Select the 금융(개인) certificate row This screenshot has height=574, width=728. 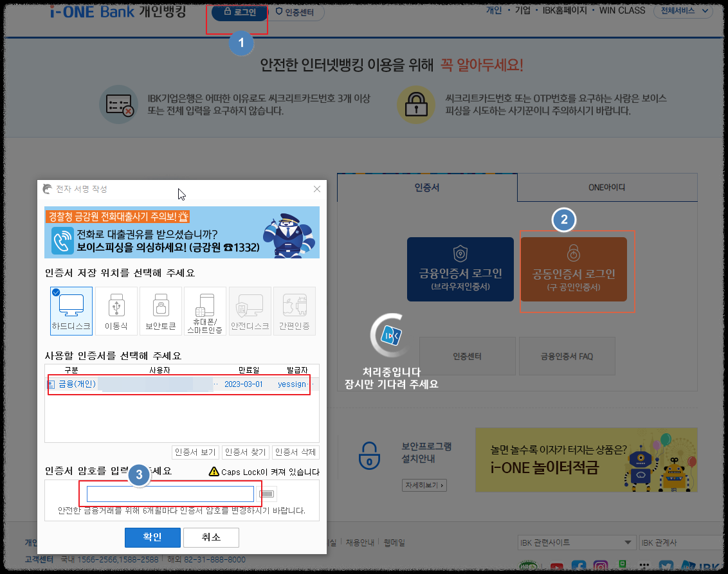pos(181,384)
